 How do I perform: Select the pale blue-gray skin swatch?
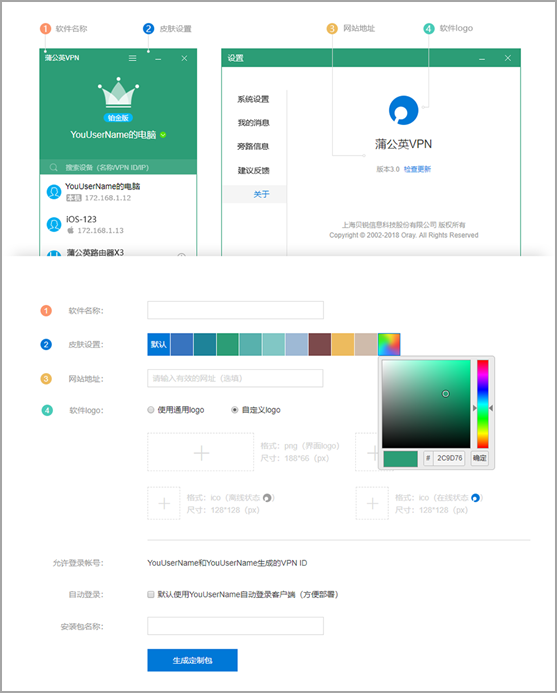click(x=297, y=344)
